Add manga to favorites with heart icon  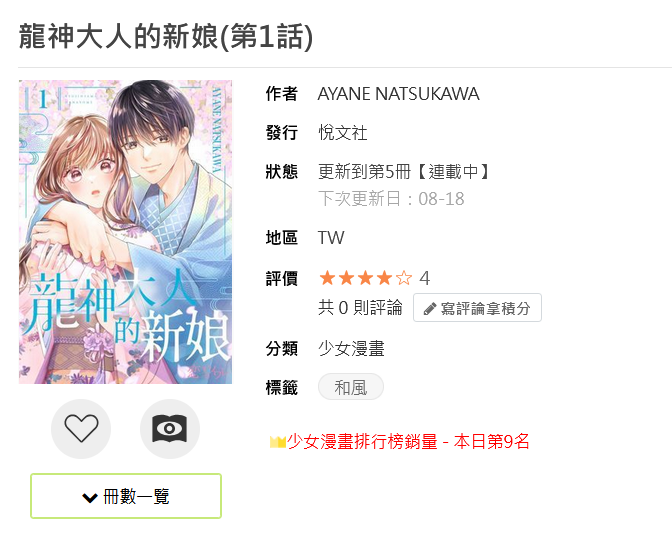(x=81, y=429)
